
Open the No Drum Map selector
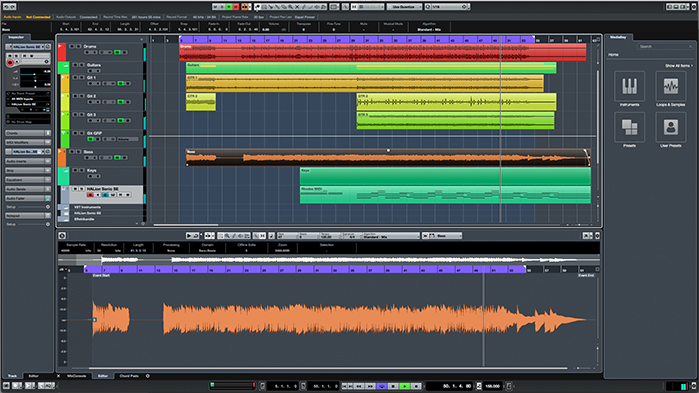click(28, 122)
